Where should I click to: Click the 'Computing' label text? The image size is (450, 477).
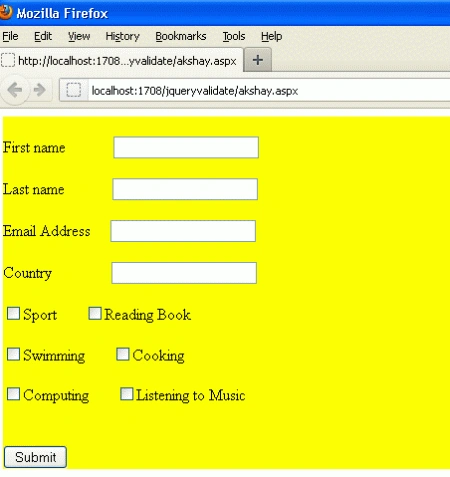click(x=56, y=396)
